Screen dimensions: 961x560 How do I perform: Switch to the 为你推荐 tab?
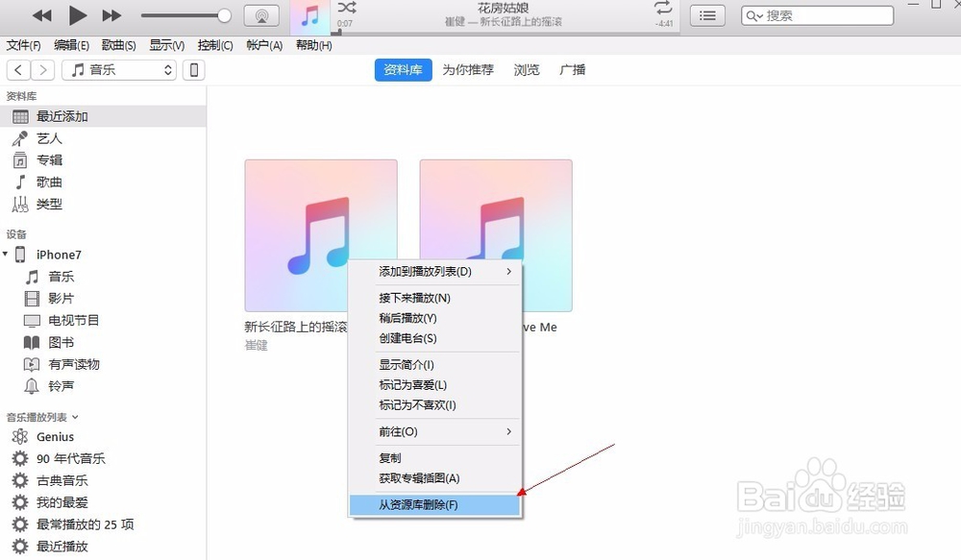point(468,70)
